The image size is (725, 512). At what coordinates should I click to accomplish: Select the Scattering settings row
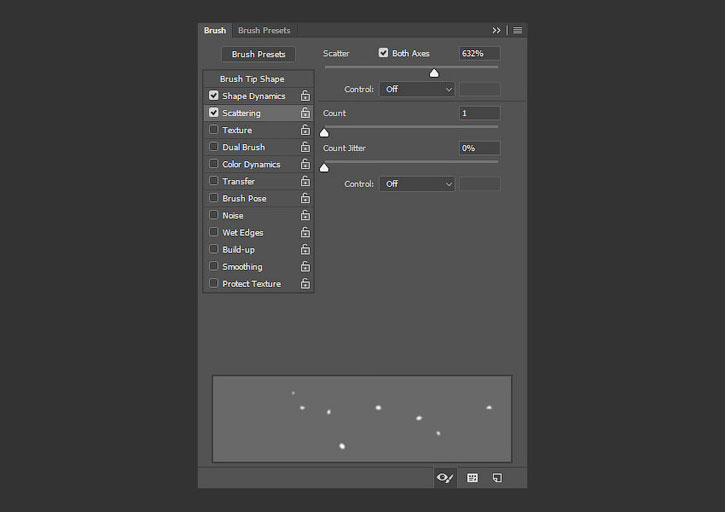click(259, 113)
